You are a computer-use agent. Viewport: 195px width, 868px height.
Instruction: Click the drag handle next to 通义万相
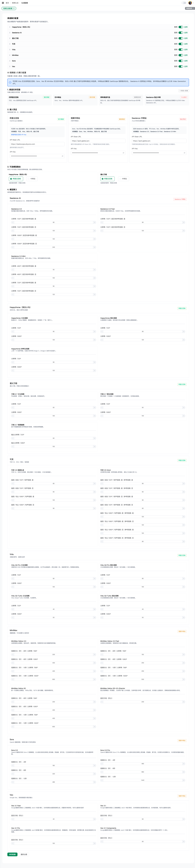[x=10, y=38]
